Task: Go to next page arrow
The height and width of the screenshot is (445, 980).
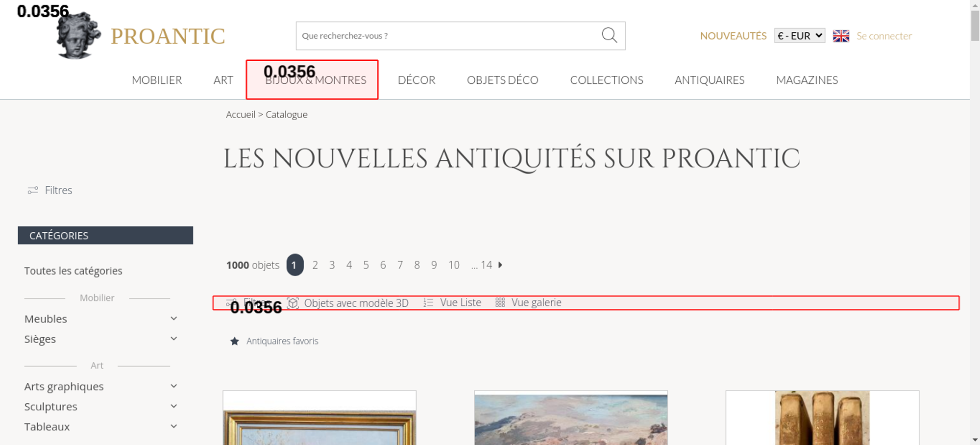Action: pos(500,265)
